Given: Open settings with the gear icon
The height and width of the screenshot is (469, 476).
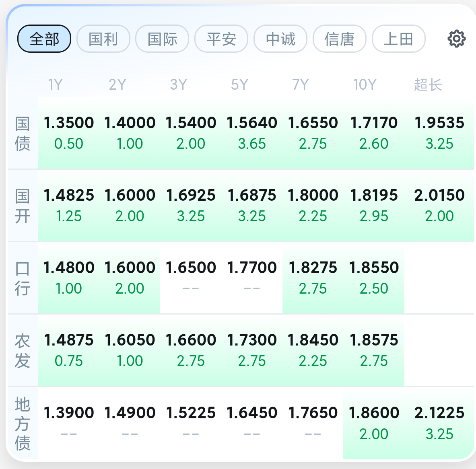Looking at the screenshot, I should [456, 39].
